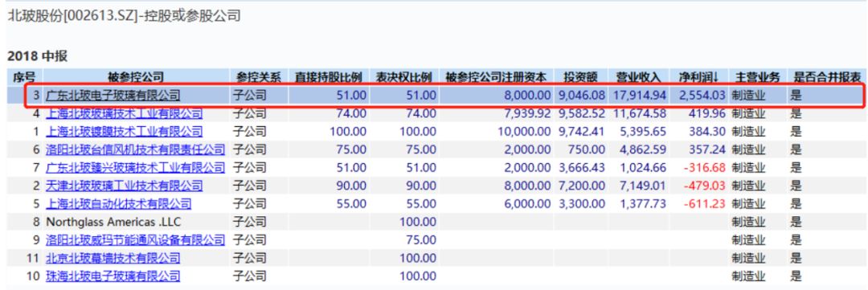Click the 投资额 column header

[x=581, y=77]
